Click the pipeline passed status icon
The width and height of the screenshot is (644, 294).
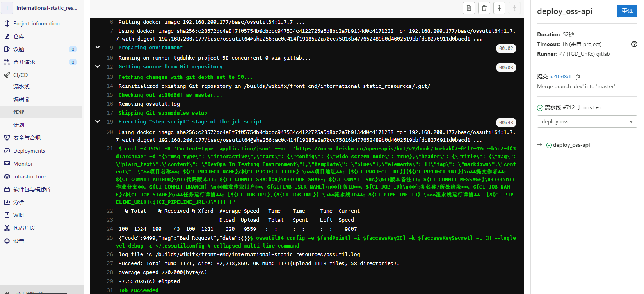click(x=540, y=108)
